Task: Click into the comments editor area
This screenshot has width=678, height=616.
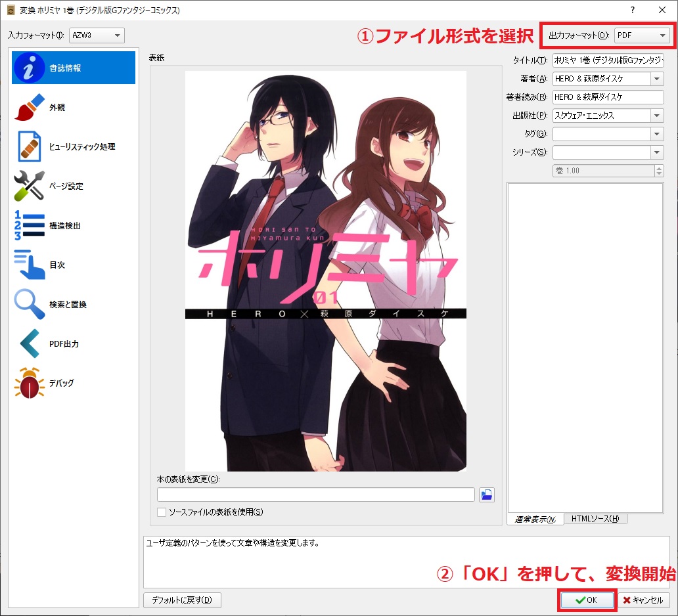Action: coord(585,348)
